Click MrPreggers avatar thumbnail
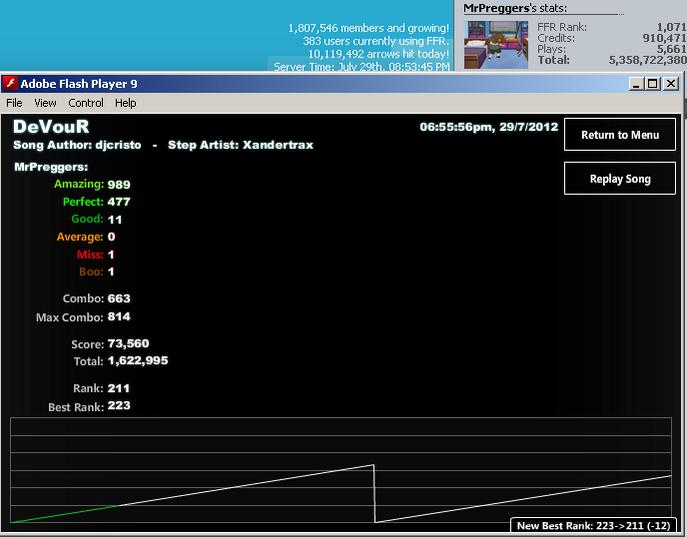This screenshot has height=537, width=687. pyautogui.click(x=496, y=44)
